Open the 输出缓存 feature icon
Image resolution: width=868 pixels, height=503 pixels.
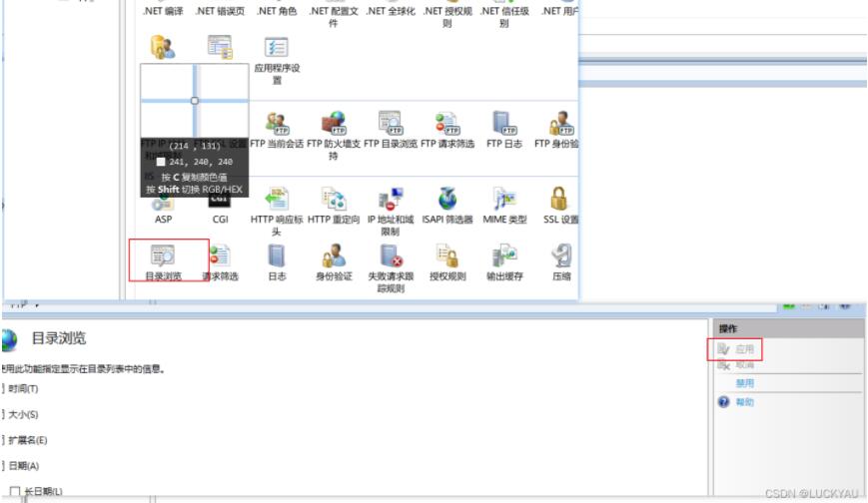click(503, 255)
